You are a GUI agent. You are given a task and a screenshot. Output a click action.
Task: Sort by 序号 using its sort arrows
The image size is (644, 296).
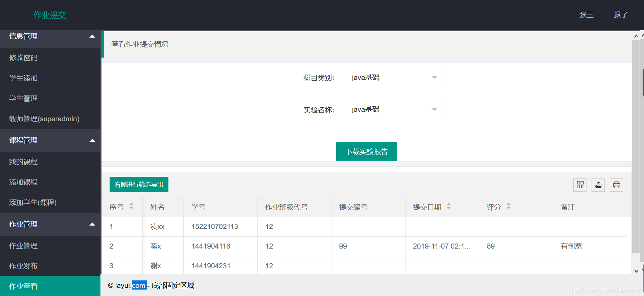[x=131, y=206]
